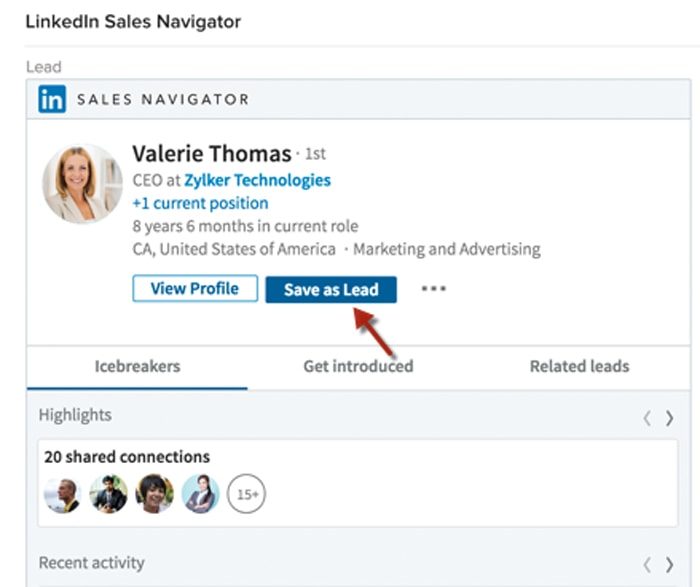Go to next Highlights item
Screen dimensions: 700x587
point(669,418)
